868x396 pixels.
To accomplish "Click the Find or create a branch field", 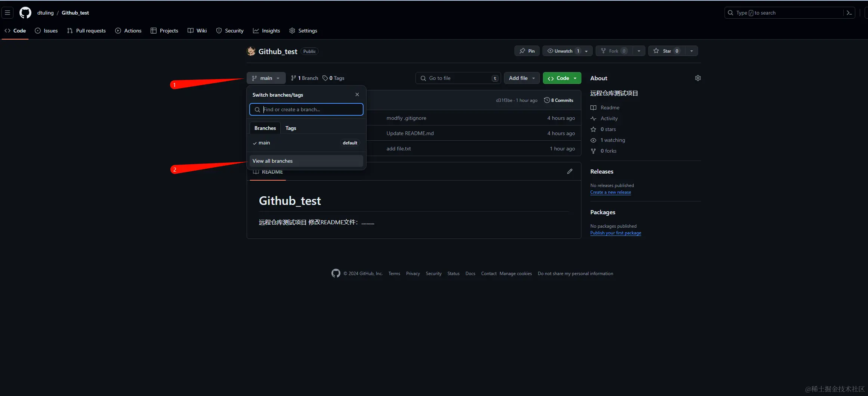I will click(306, 109).
